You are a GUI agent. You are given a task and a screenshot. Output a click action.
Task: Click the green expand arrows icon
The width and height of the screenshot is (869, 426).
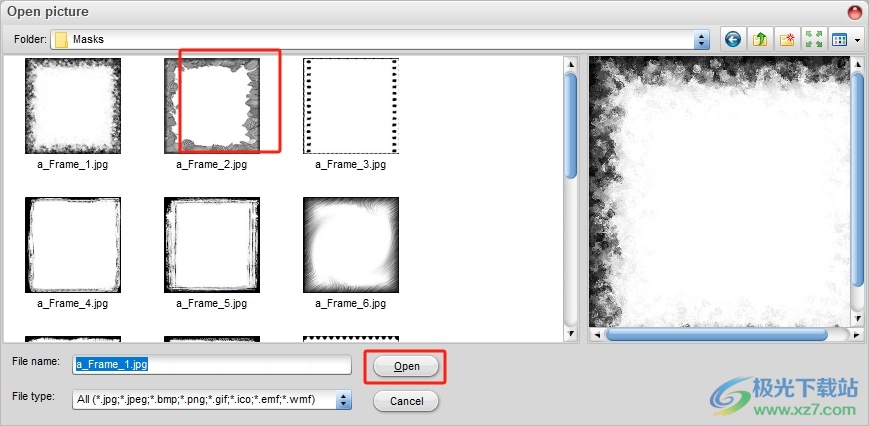(x=814, y=39)
